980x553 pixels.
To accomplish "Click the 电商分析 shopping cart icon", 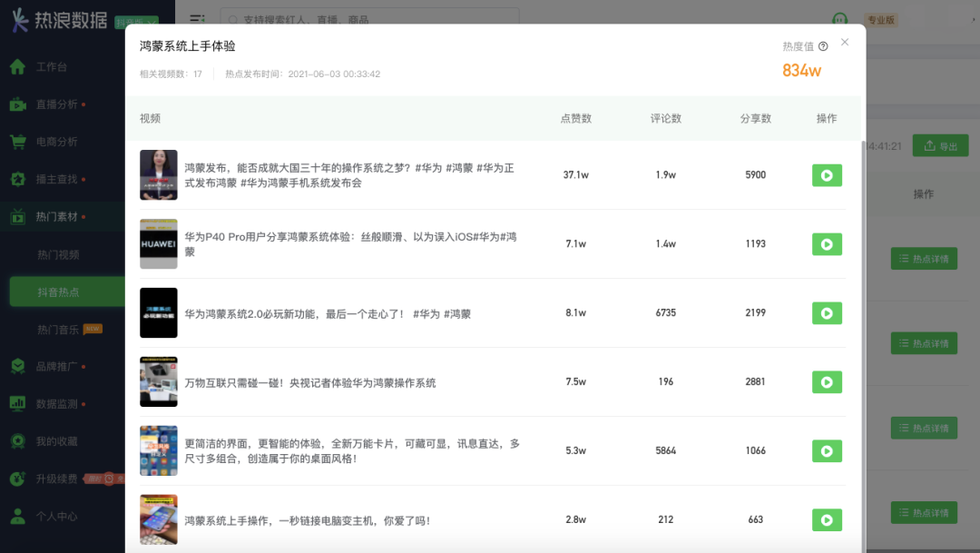I will [x=17, y=142].
